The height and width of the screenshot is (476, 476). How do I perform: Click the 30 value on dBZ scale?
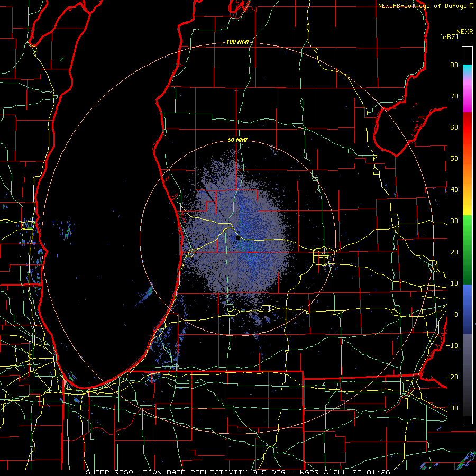point(454,221)
